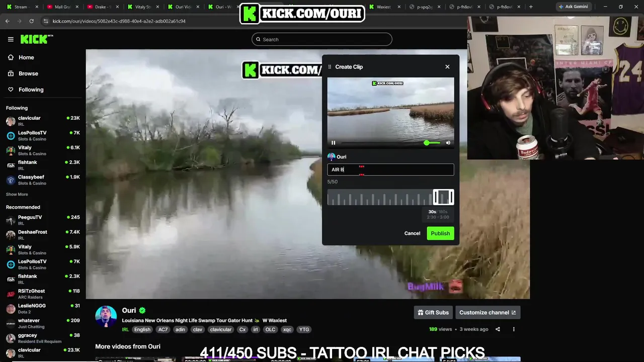
Task: Click the clip title input field
Action: click(390, 169)
